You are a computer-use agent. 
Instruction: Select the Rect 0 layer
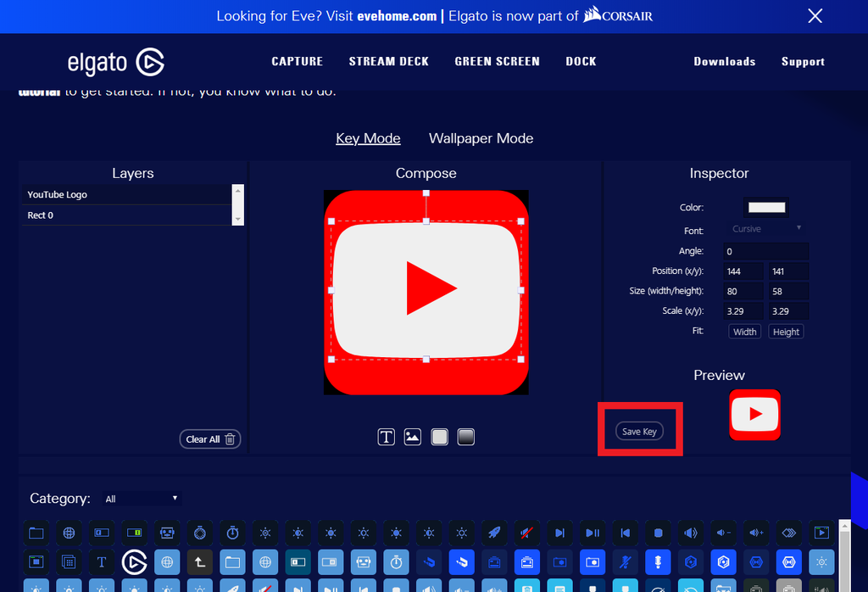(x=127, y=215)
